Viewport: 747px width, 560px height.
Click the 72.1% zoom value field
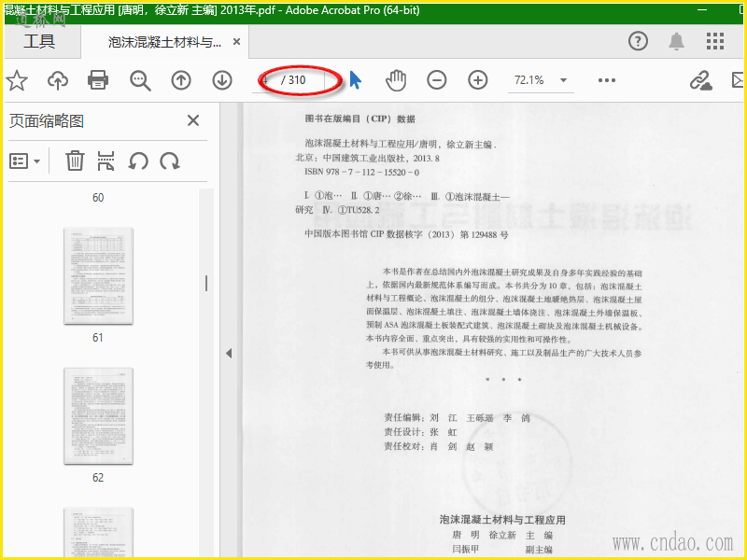[529, 80]
